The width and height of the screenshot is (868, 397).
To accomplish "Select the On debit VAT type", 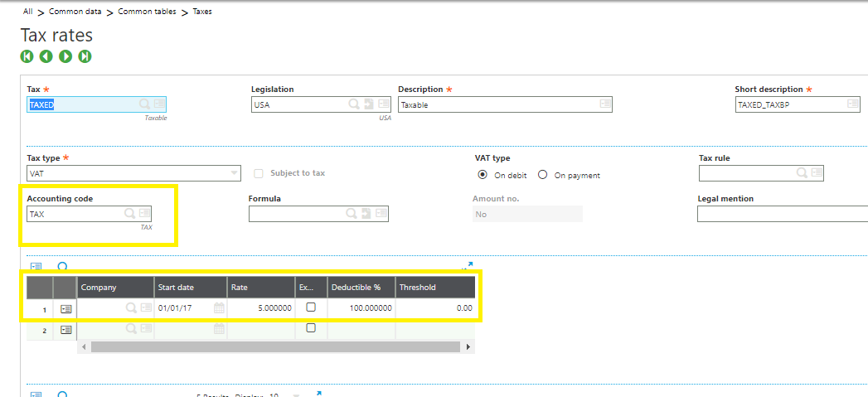I will (x=482, y=175).
